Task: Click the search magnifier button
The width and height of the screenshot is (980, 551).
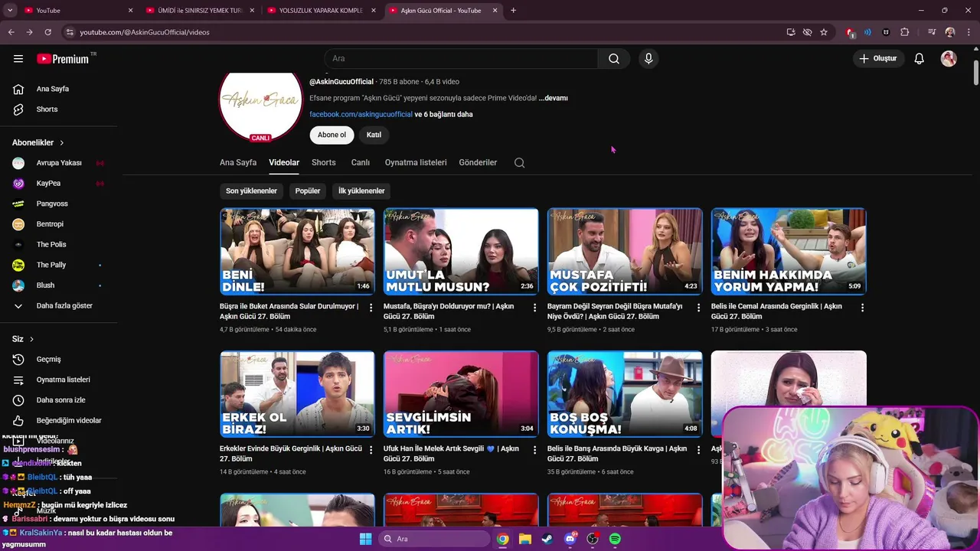Action: pyautogui.click(x=614, y=58)
